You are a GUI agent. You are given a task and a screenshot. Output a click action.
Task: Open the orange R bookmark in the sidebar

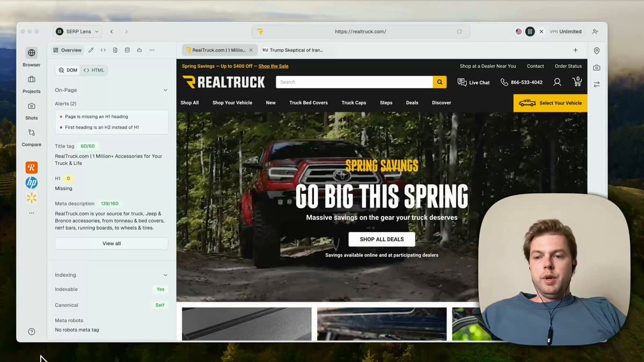pyautogui.click(x=32, y=167)
